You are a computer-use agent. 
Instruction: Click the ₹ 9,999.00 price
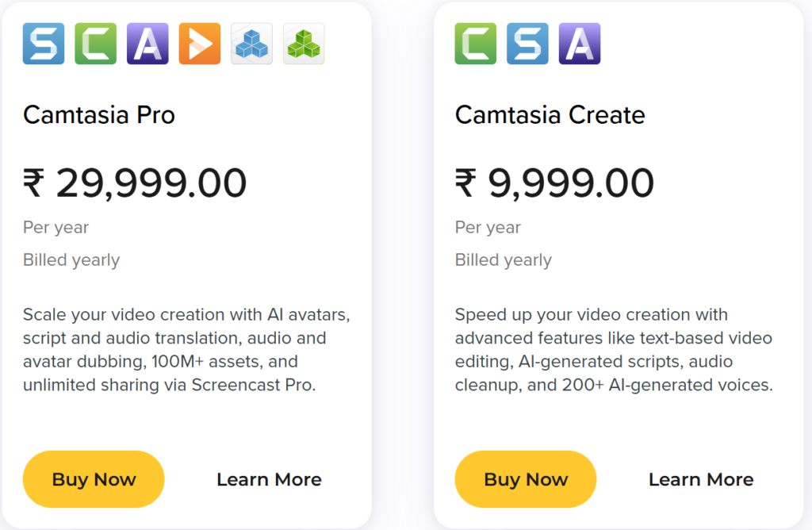(x=554, y=183)
